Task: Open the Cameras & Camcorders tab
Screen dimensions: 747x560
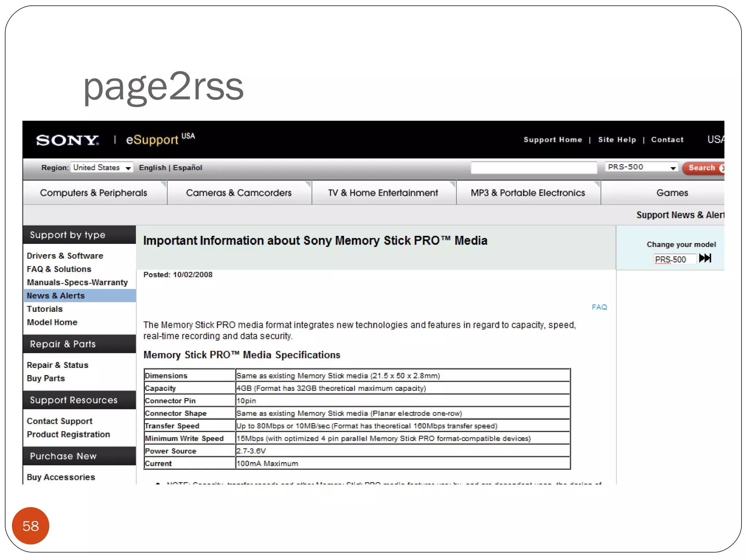Action: pyautogui.click(x=239, y=193)
